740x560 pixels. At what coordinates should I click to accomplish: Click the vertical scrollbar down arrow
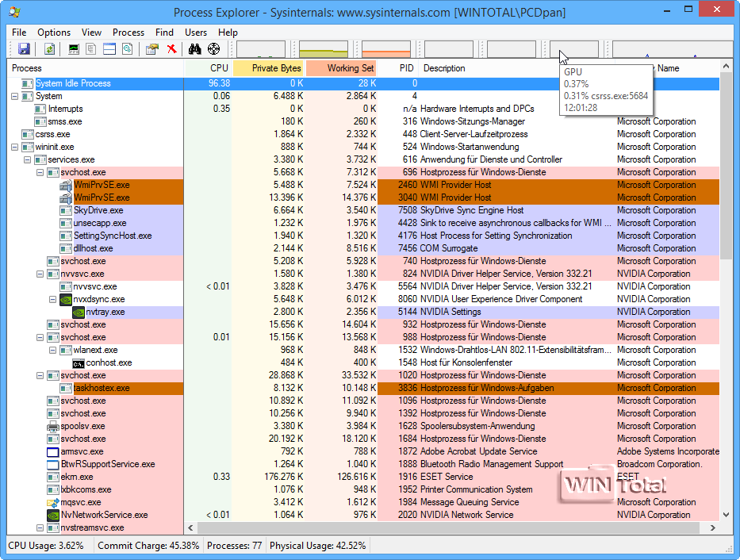click(727, 516)
